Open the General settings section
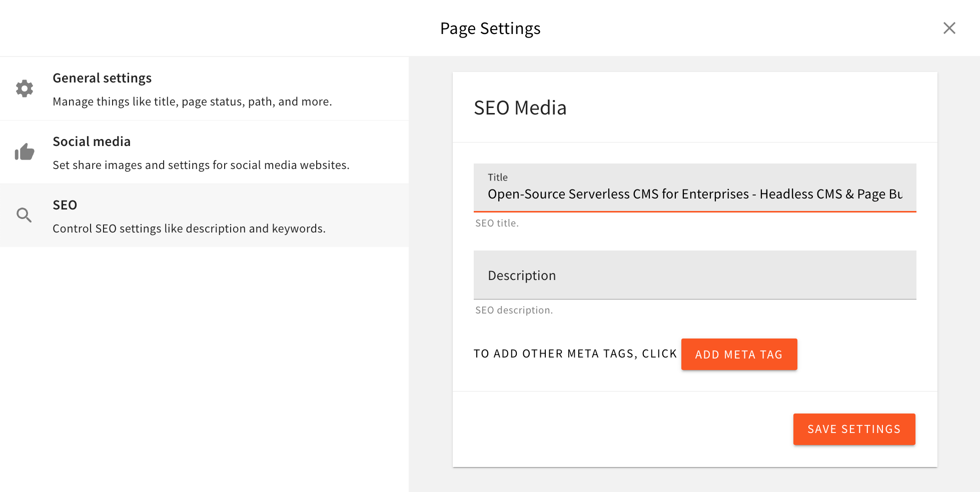Screen dimensions: 980x492 (x=102, y=78)
